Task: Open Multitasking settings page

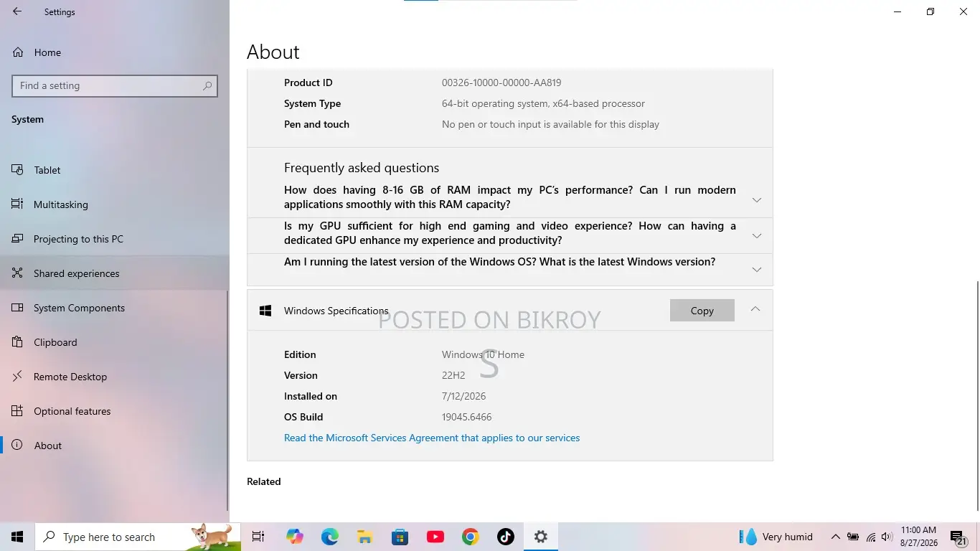Action: pyautogui.click(x=115, y=204)
